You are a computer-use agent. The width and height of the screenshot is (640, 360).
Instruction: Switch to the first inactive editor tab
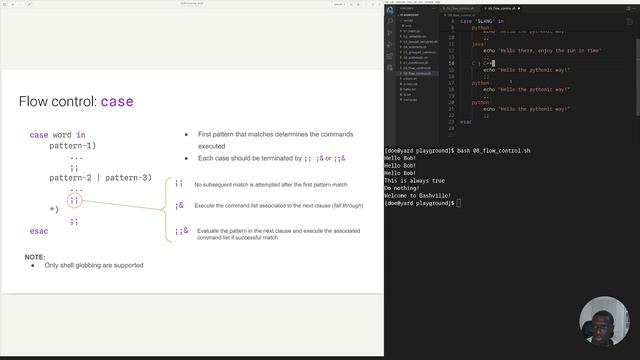[x=460, y=8]
